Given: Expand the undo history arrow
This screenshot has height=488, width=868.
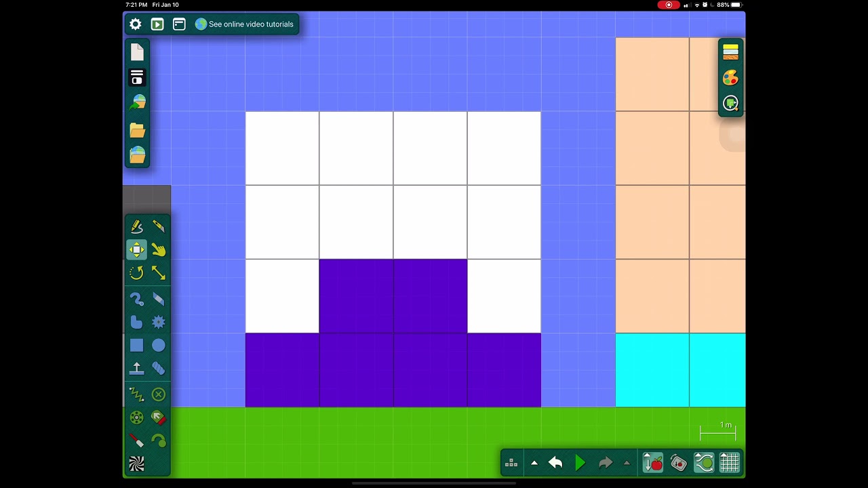Looking at the screenshot, I should point(534,464).
